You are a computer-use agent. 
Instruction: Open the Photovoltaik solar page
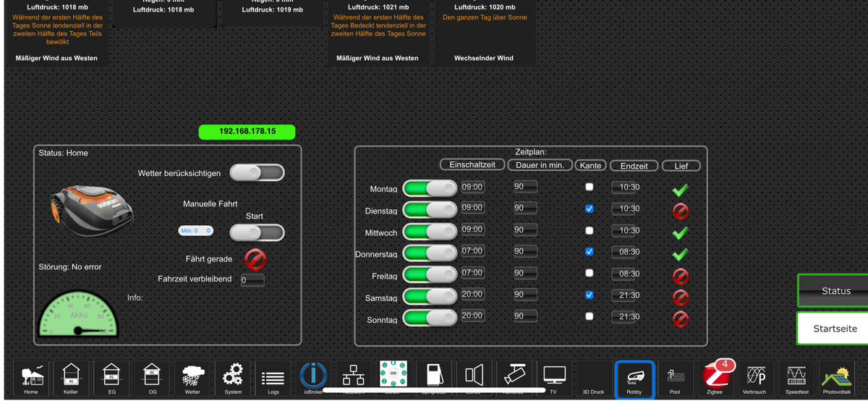[837, 379]
